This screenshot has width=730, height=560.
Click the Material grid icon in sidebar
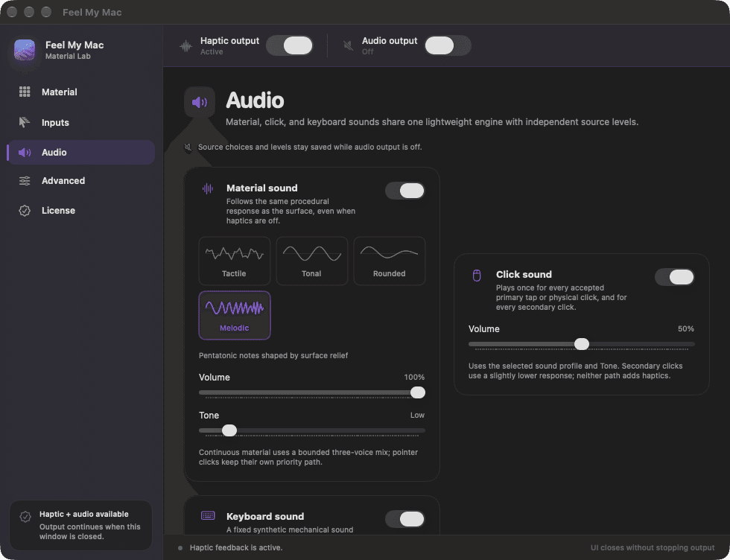(25, 92)
